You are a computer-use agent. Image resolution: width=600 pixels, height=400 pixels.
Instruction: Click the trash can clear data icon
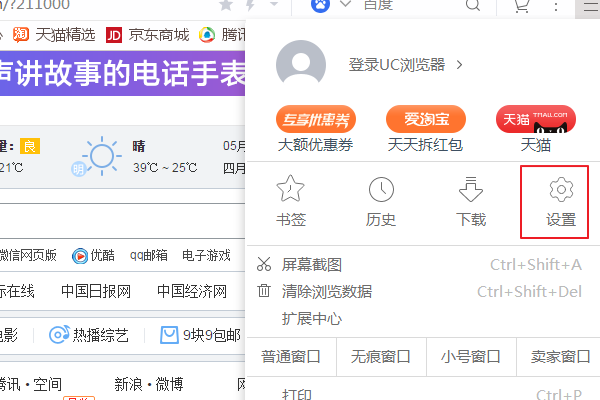coord(264,291)
